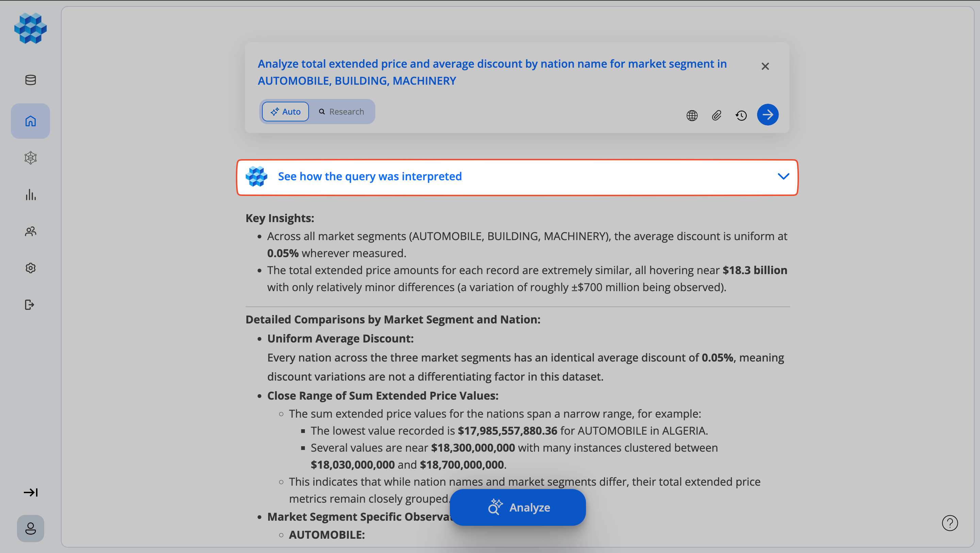Clear the query with X button
The image size is (980, 553).
[765, 67]
